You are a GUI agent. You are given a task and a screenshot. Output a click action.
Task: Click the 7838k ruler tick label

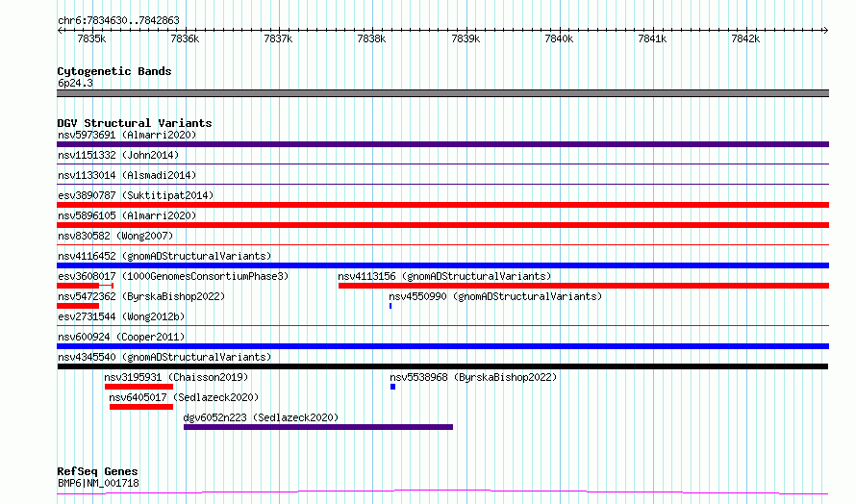coord(371,38)
